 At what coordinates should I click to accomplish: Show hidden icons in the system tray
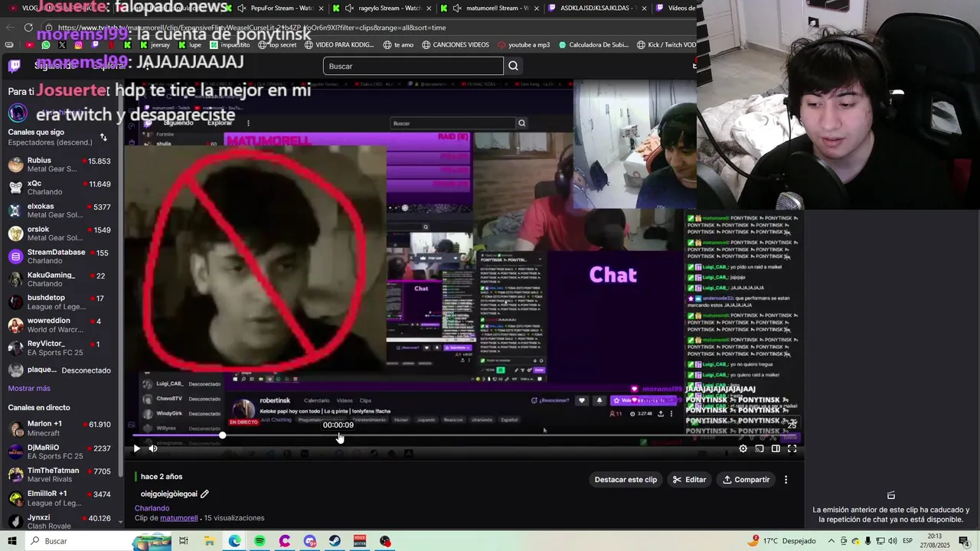coord(831,541)
